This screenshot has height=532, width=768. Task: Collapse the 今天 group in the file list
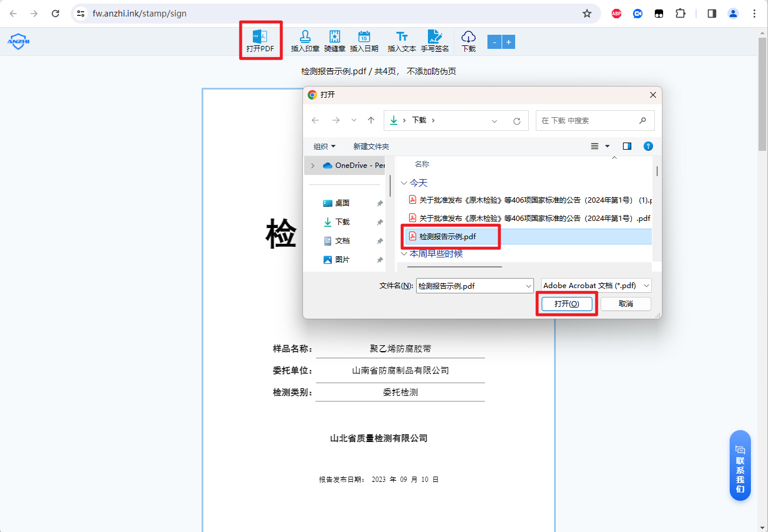[404, 183]
